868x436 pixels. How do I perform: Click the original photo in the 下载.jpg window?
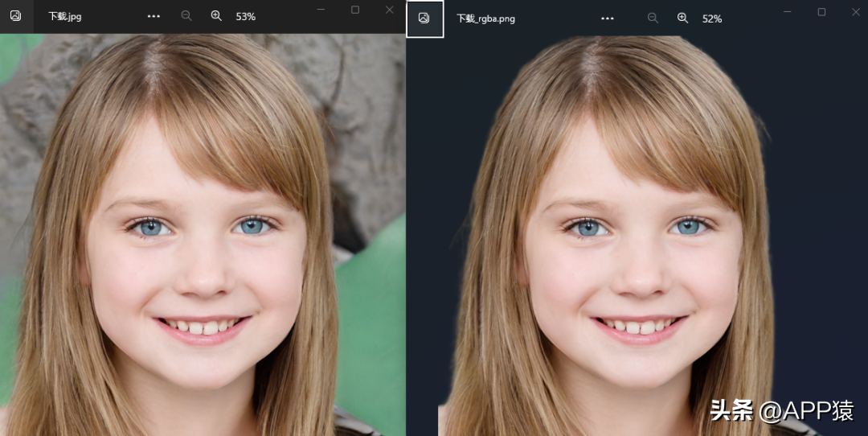coord(203,235)
